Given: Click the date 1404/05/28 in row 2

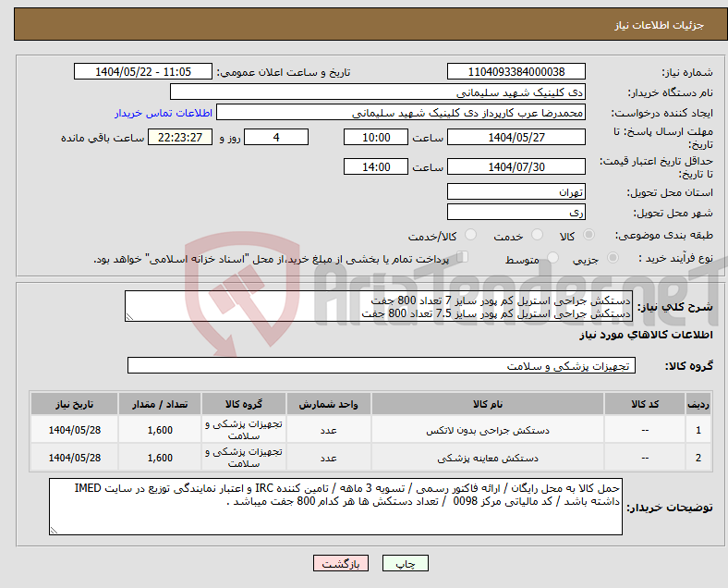Looking at the screenshot, I should [x=74, y=458].
